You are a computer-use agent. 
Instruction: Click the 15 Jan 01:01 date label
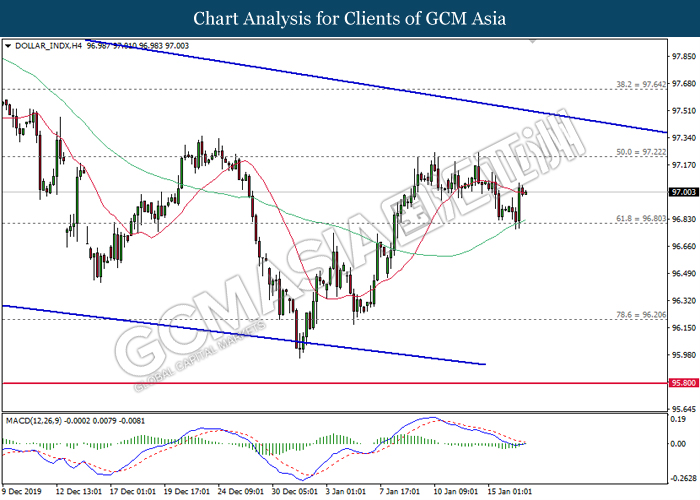tap(509, 491)
